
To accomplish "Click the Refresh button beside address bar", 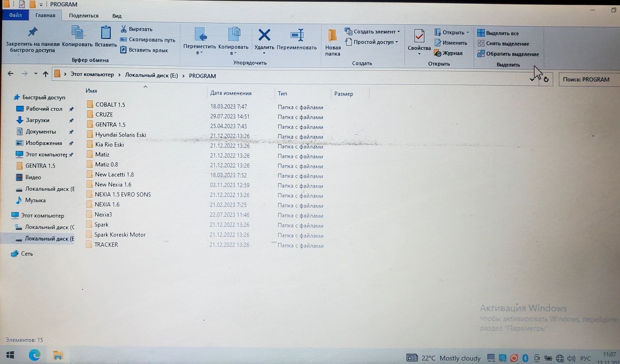I will pyautogui.click(x=546, y=79).
